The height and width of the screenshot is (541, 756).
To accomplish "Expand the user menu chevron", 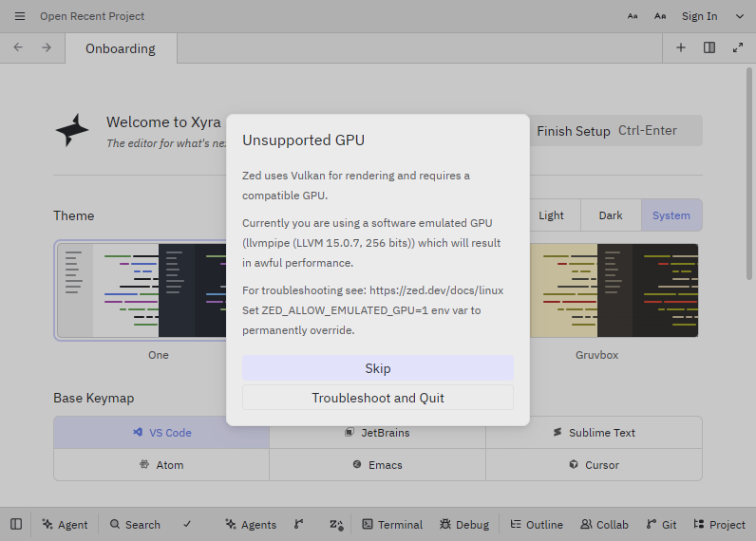I will pos(740,16).
